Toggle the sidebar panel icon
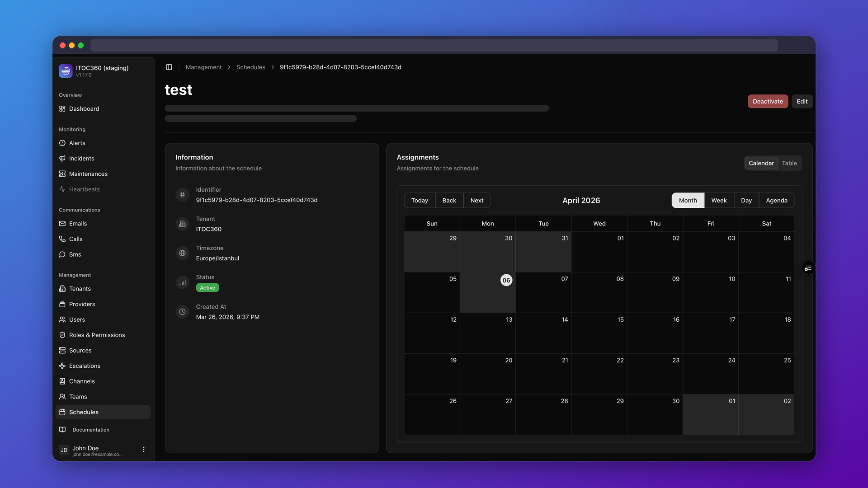 pyautogui.click(x=169, y=67)
